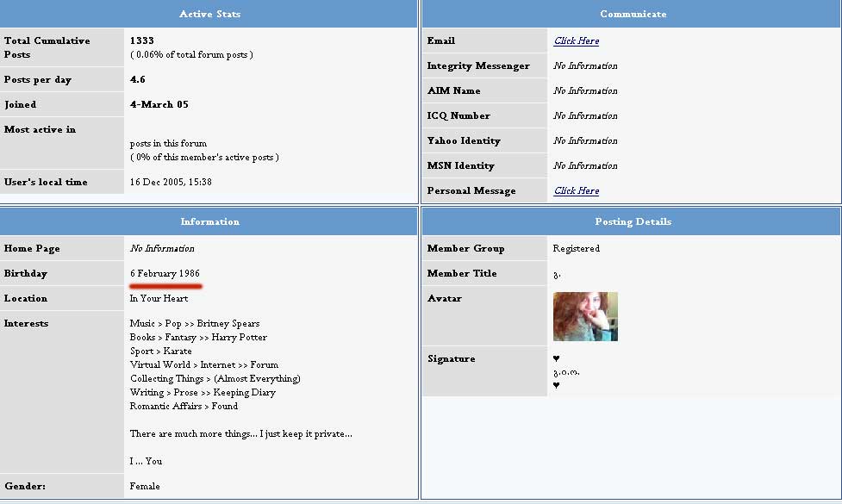Click 'Music > Pop >> Britney Spears' interest
Image resolution: width=842 pixels, height=504 pixels.
tap(195, 323)
